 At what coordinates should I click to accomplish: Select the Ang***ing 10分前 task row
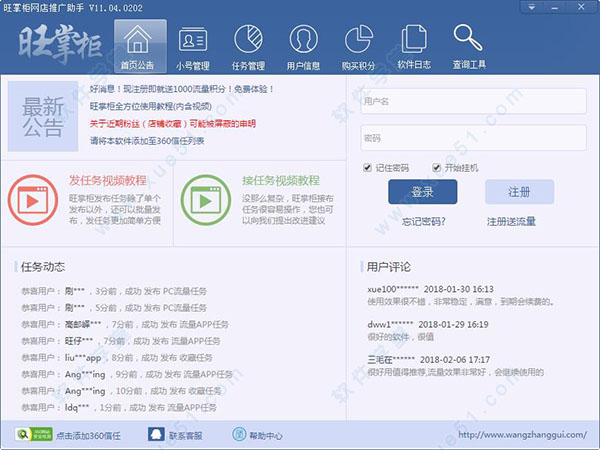pyautogui.click(x=121, y=391)
